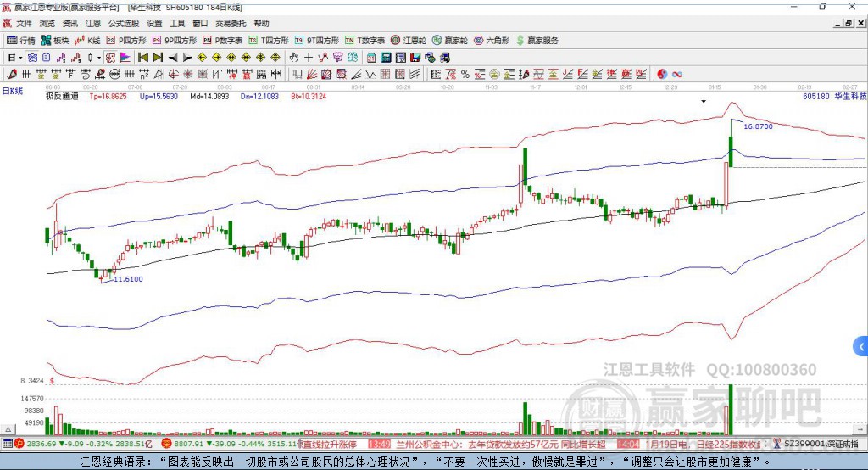868x470 pixels.
Task: Open the P数字表 tool
Action: [x=223, y=41]
